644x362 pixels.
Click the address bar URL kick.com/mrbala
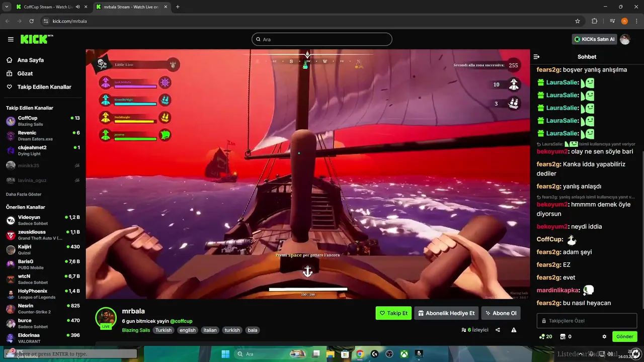click(69, 21)
